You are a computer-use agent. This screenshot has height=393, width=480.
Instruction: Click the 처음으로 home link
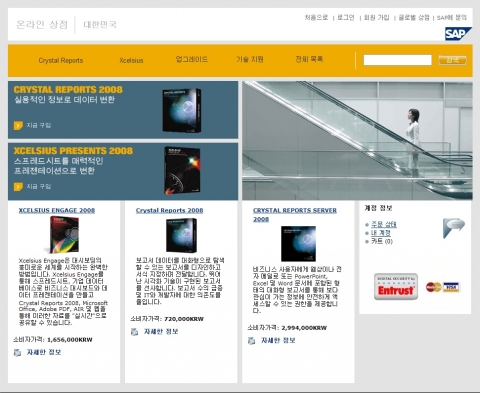316,17
